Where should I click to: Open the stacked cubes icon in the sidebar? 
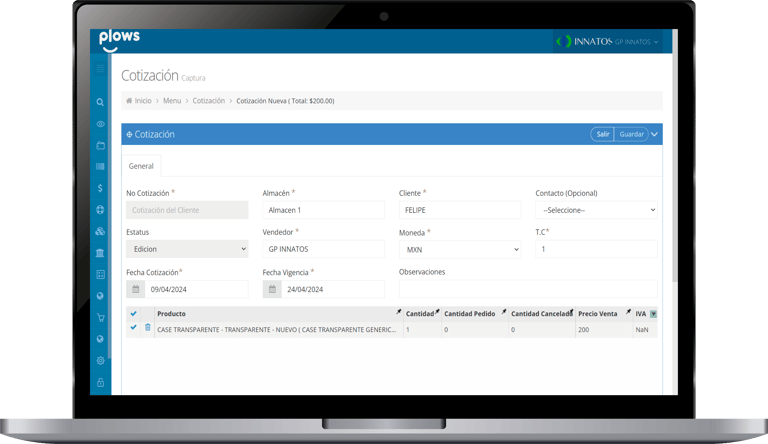pyautogui.click(x=100, y=231)
